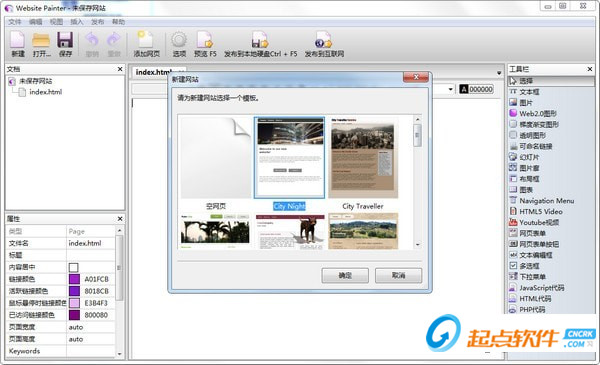
Task: Click 发布到本地硬盘 publish to disk icon
Action: point(260,40)
